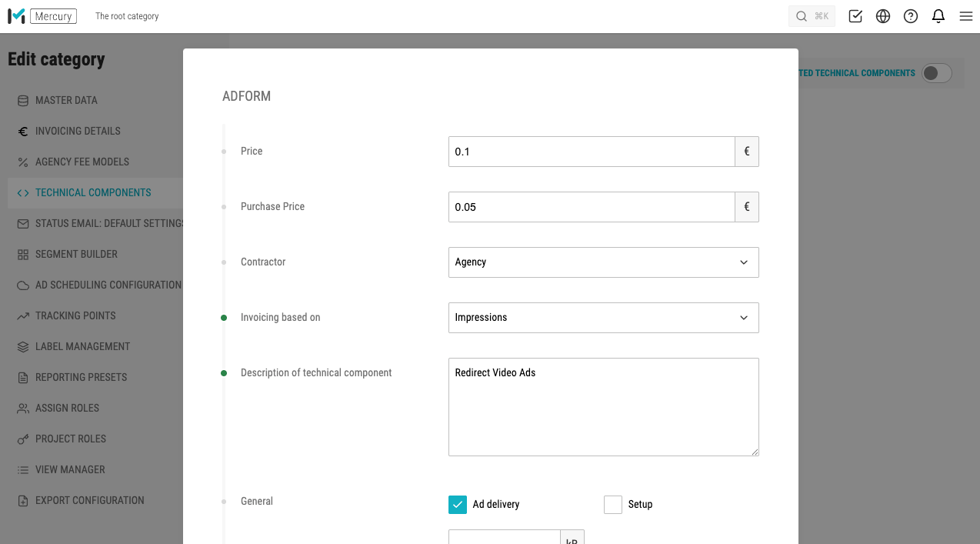Click the Label Management layers icon
The image size is (980, 544).
pyautogui.click(x=23, y=346)
